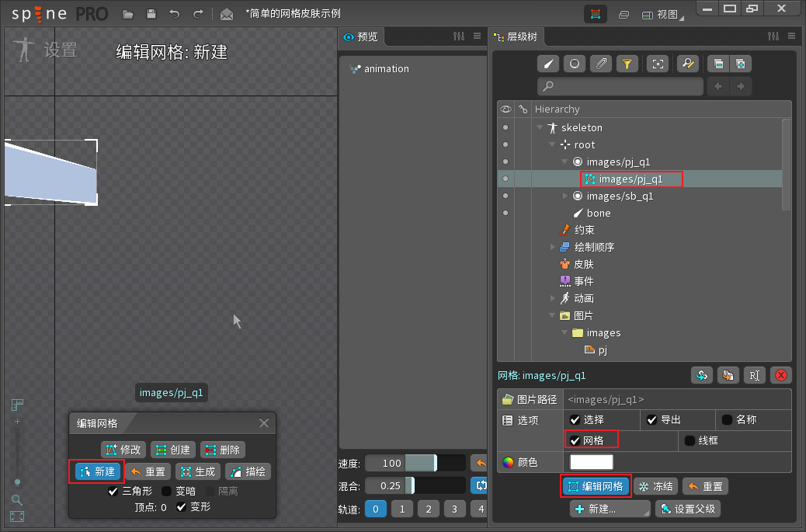Uncheck the 网格 checkbox
Screen dimensions: 806x532
[575, 440]
